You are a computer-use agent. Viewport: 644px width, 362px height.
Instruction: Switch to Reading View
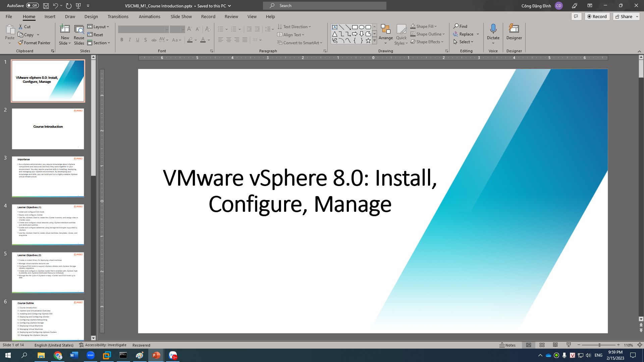tap(555, 345)
